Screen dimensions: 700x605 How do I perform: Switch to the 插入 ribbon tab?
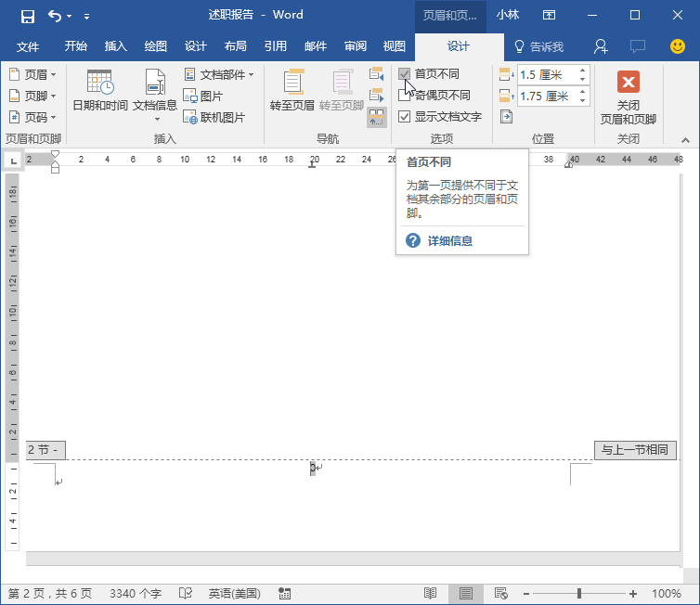(116, 46)
